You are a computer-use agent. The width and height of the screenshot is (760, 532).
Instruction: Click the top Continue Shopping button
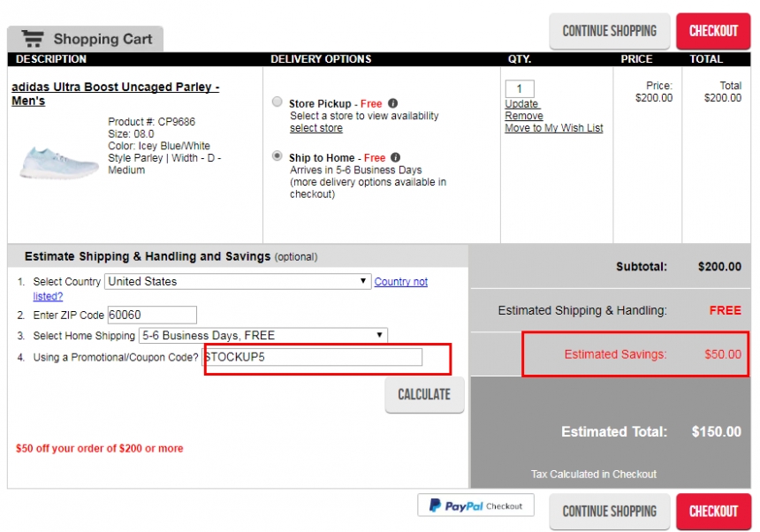[x=609, y=31]
